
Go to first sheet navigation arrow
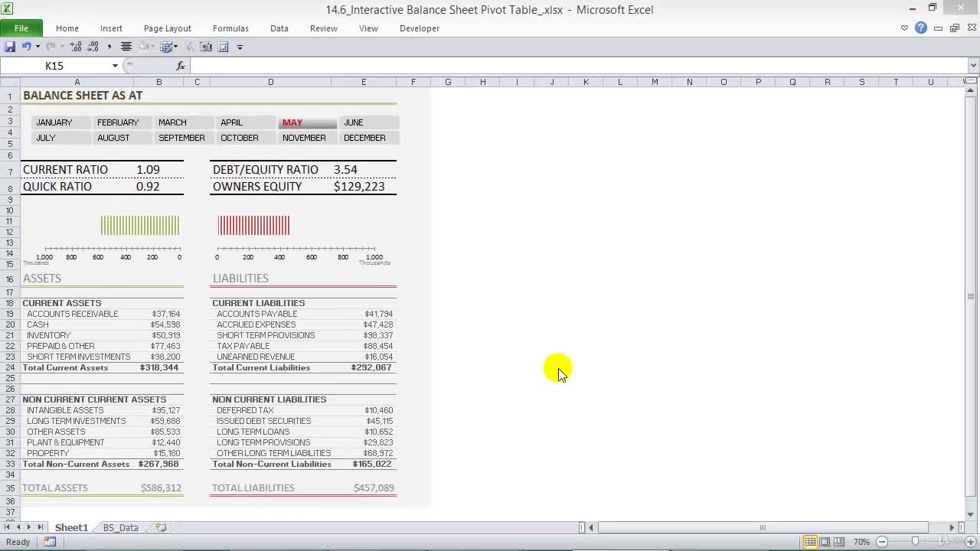tap(8, 527)
